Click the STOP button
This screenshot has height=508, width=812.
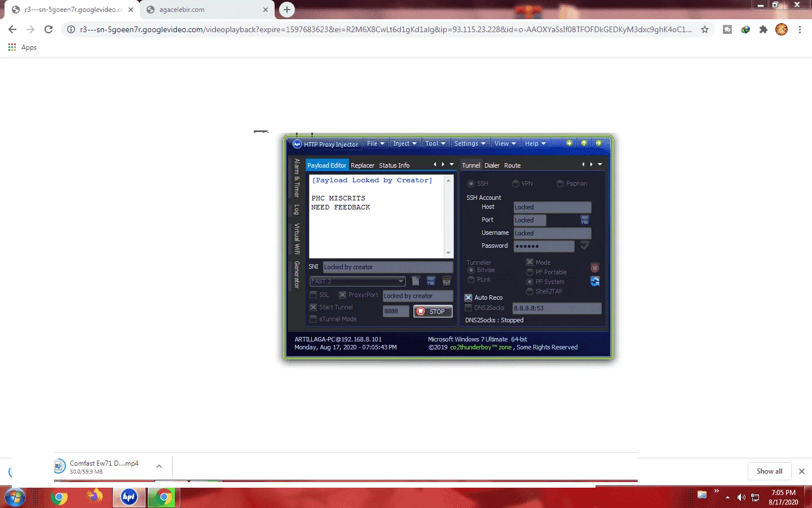point(433,311)
